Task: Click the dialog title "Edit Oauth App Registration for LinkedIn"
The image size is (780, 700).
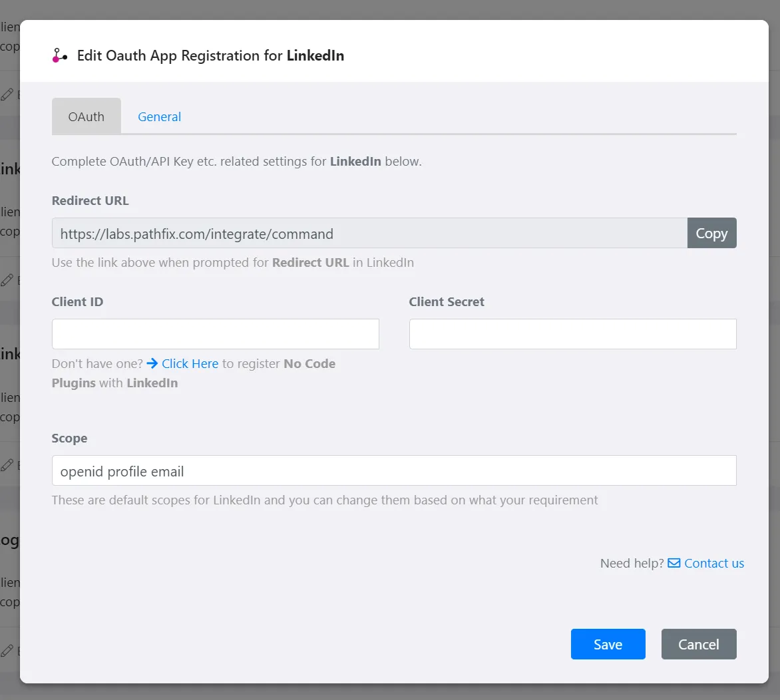Action: click(210, 55)
